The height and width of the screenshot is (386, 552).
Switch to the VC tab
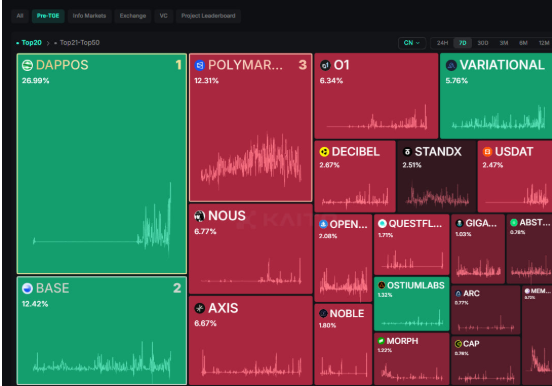click(x=163, y=16)
